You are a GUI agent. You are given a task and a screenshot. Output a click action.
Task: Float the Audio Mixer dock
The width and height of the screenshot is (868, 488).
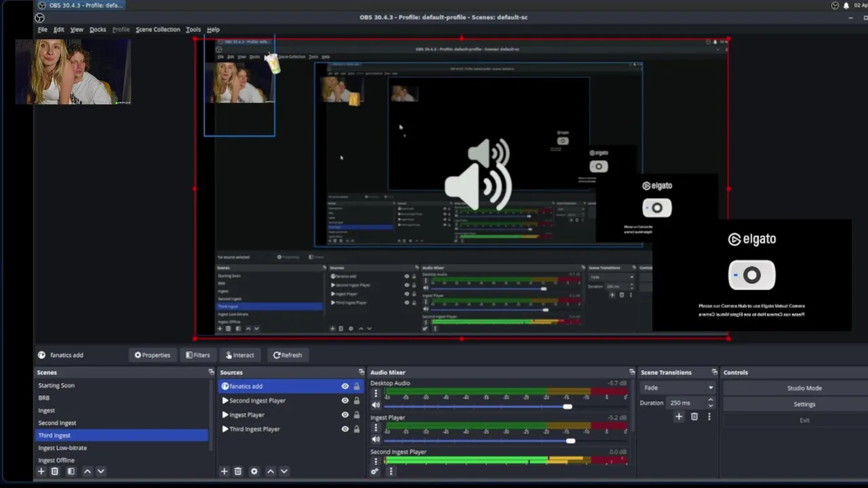[632, 372]
